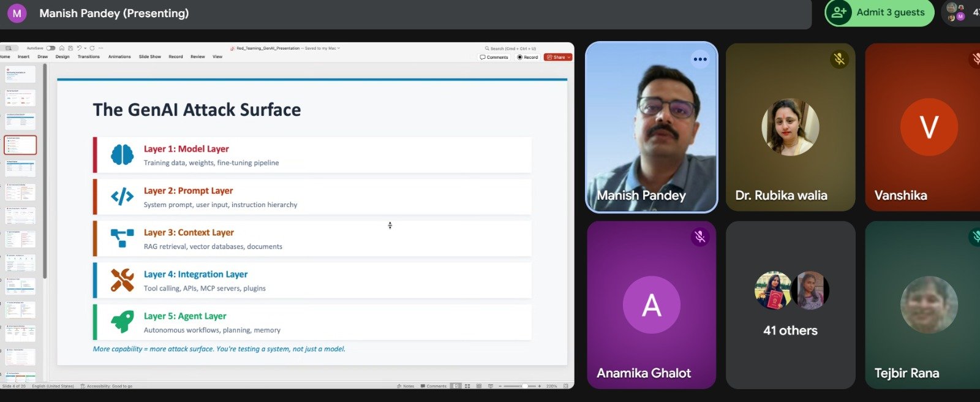Open the Transitions ribbon tab

(x=88, y=56)
